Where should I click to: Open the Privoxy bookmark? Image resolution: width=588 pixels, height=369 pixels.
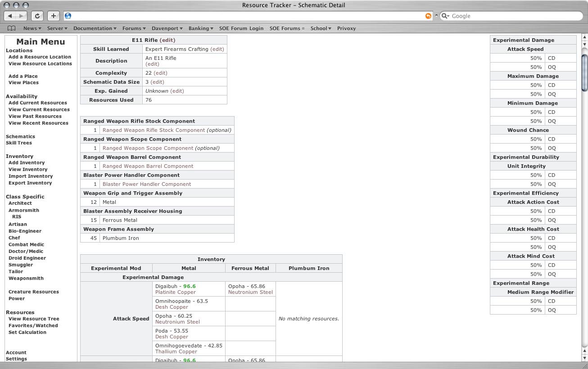pyautogui.click(x=346, y=28)
